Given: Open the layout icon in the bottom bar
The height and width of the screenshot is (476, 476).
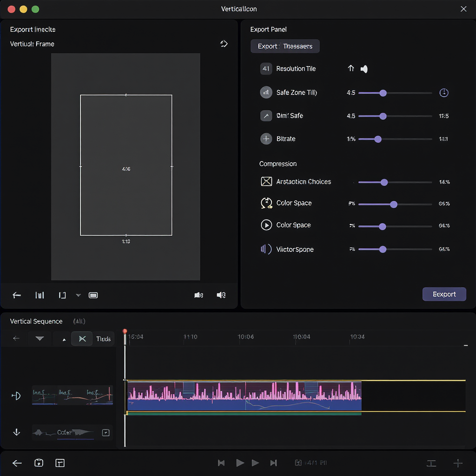Looking at the screenshot, I should 60,463.
